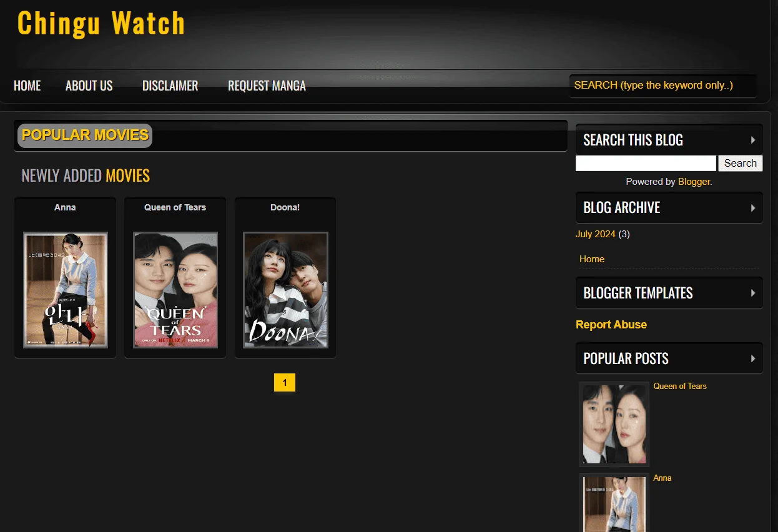This screenshot has height=532, width=778.
Task: Open the DISCLAIMER page
Action: [170, 86]
